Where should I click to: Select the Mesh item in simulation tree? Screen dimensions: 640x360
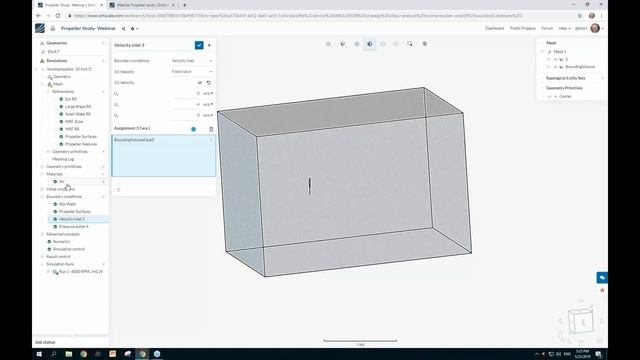tap(58, 84)
